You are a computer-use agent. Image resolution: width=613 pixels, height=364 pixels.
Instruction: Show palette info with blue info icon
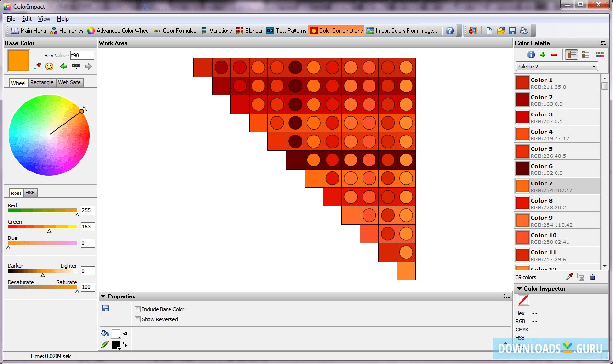[531, 55]
